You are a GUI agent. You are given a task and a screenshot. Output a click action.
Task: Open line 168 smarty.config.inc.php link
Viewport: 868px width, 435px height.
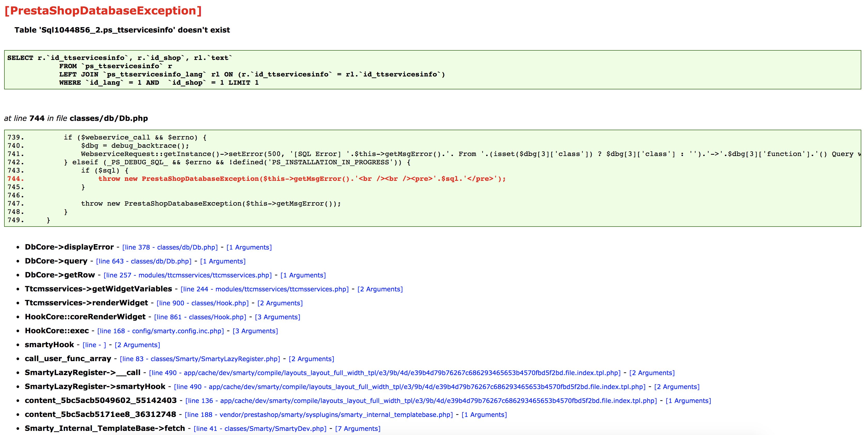(160, 331)
